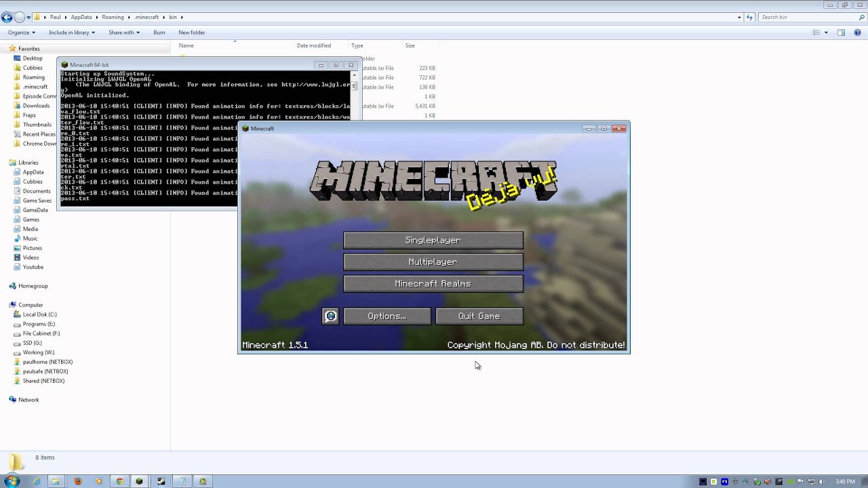This screenshot has width=868, height=488.
Task: Click New folder in the Explorer toolbar
Action: [192, 33]
